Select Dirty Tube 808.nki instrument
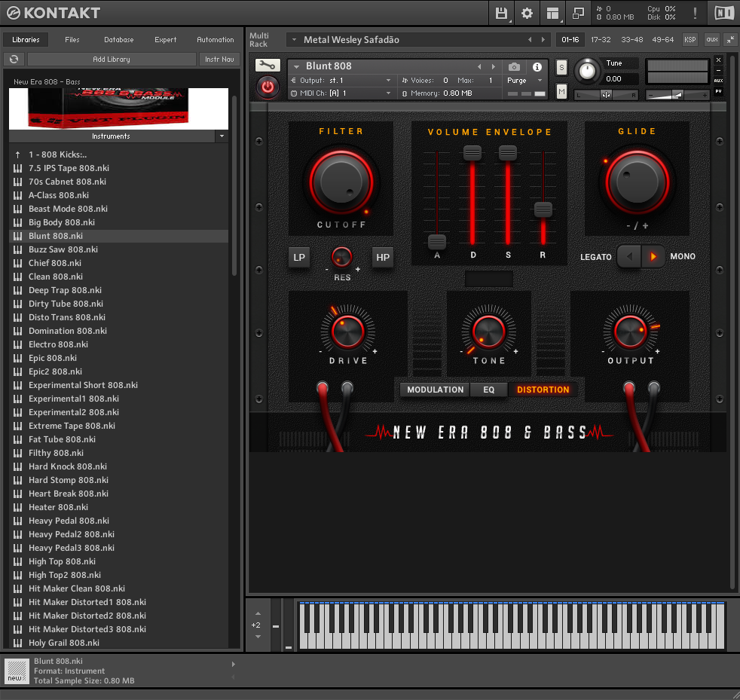Screen dimensions: 740x700 tap(118, 304)
